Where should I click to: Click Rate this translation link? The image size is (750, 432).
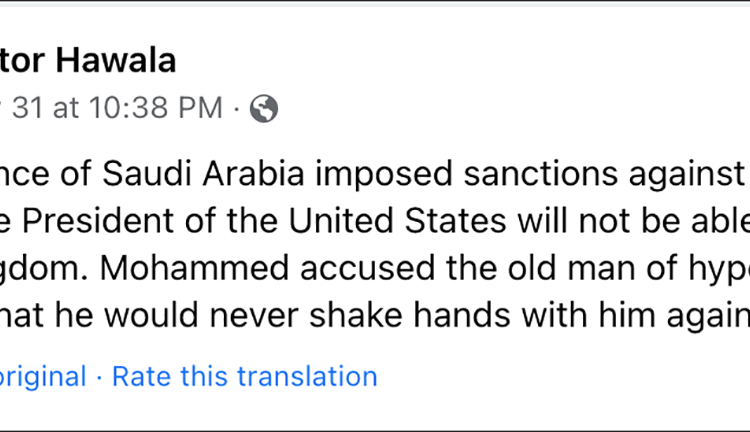coord(244,376)
